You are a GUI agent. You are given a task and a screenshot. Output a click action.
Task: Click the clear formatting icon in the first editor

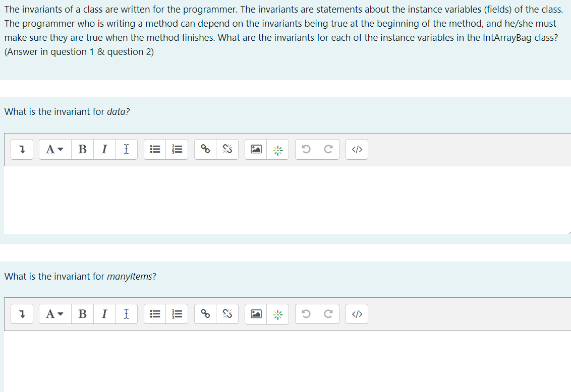pos(126,149)
